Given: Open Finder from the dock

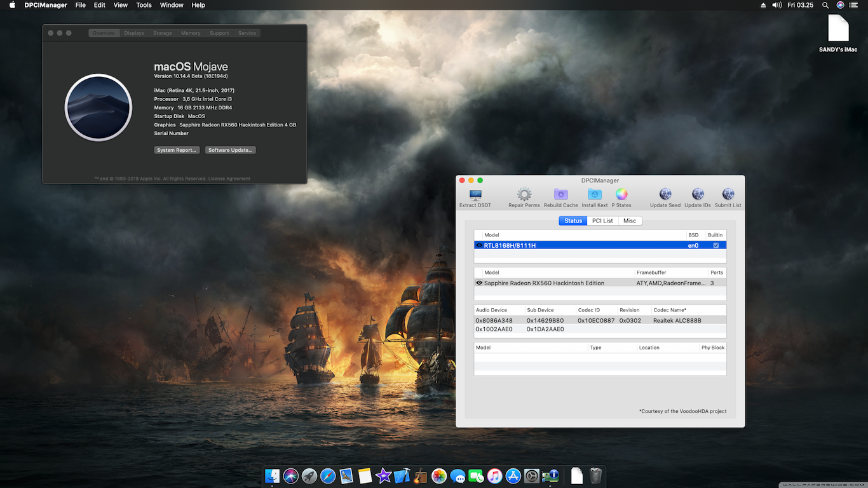Looking at the screenshot, I should (x=272, y=476).
